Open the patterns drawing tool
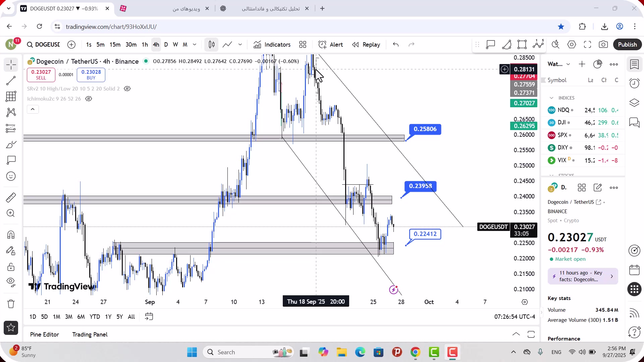Image resolution: width=644 pixels, height=362 pixels. (11, 112)
